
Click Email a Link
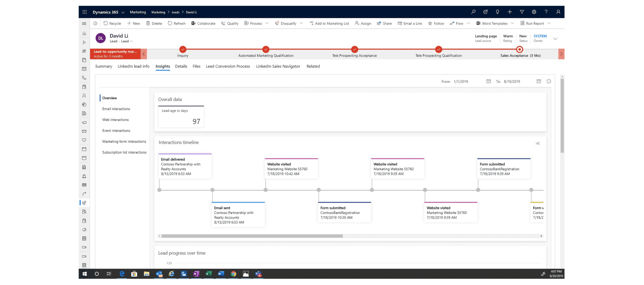pos(410,24)
